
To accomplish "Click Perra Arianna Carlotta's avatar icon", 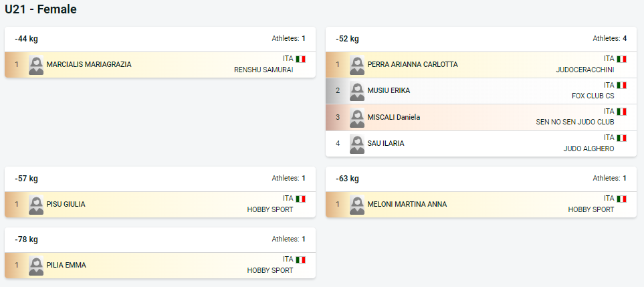I will coord(357,65).
